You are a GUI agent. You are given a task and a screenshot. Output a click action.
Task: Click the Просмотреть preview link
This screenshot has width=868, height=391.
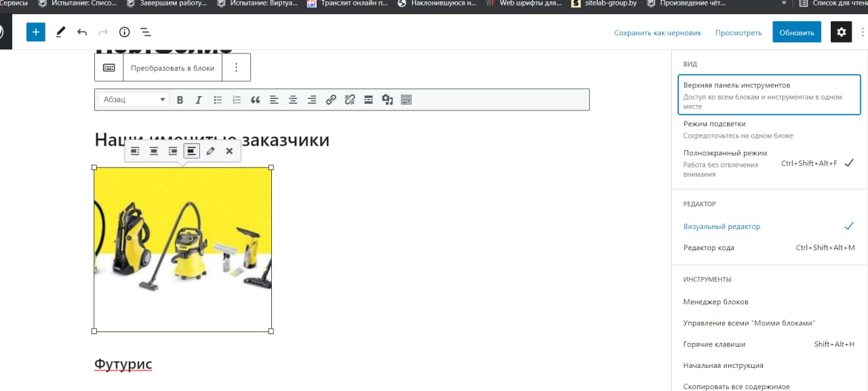[738, 33]
